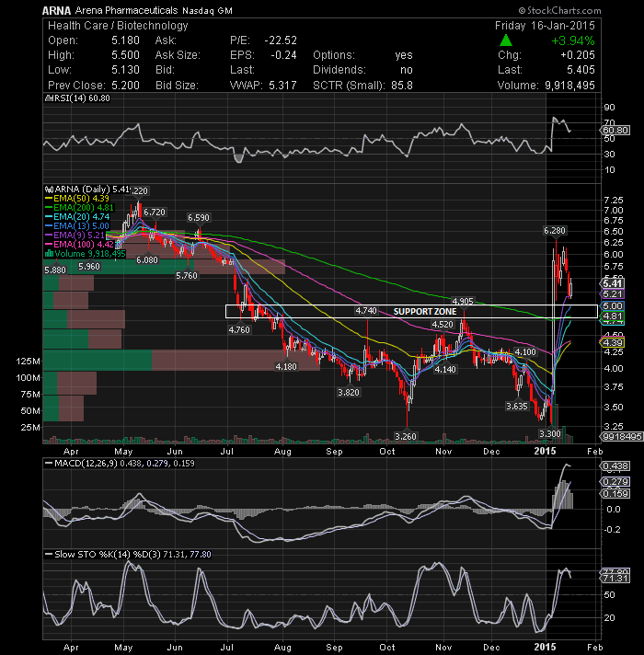Click the 9918495 volume value tag
644x655 pixels.
[x=622, y=437]
